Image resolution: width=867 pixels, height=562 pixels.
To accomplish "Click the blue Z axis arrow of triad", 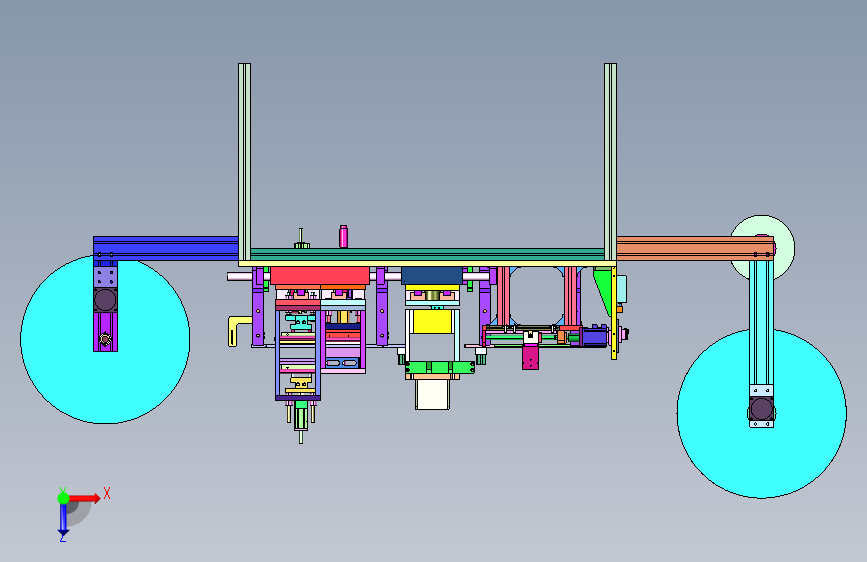I will tap(63, 520).
